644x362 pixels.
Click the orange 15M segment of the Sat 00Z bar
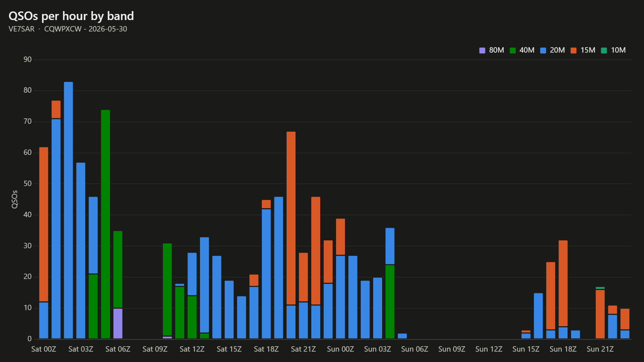44,224
